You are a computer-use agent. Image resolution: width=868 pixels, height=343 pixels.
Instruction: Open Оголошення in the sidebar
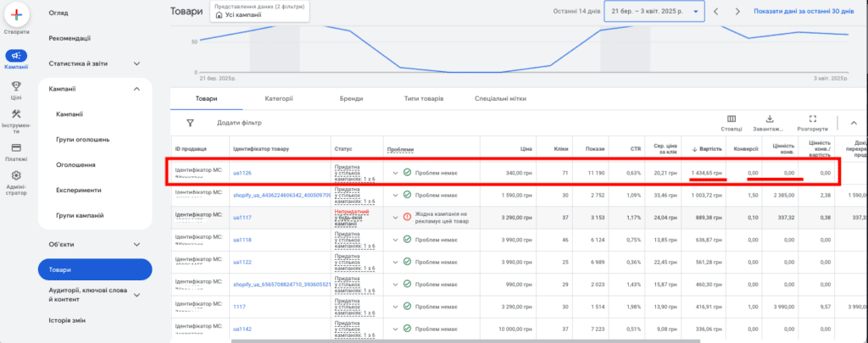[x=75, y=165]
